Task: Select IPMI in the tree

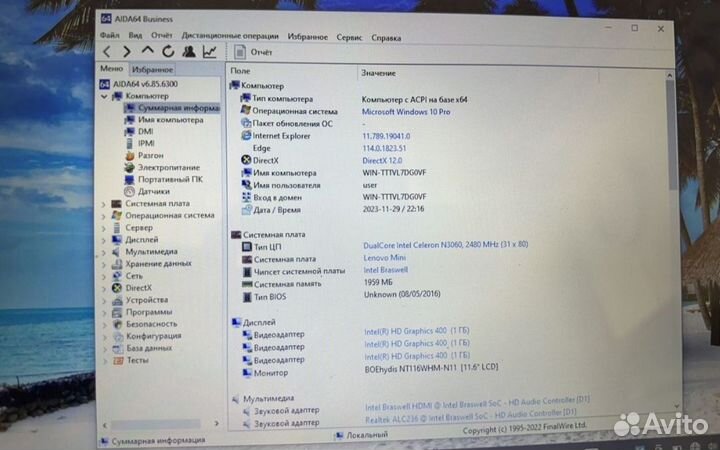Action: point(146,143)
